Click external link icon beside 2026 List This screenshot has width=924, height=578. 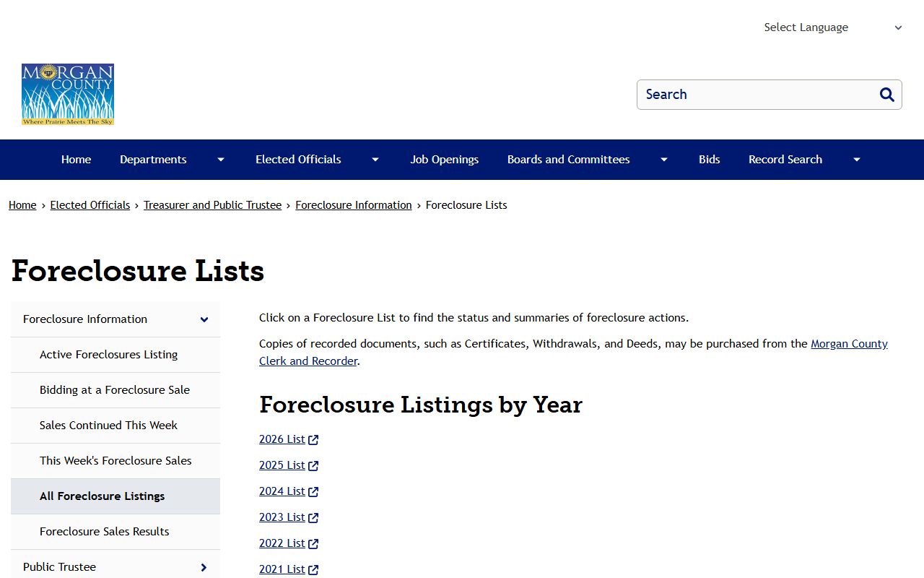[x=313, y=440]
